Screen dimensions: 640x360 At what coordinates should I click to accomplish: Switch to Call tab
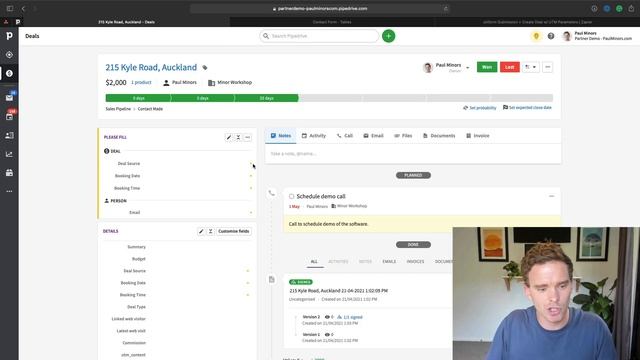344,136
